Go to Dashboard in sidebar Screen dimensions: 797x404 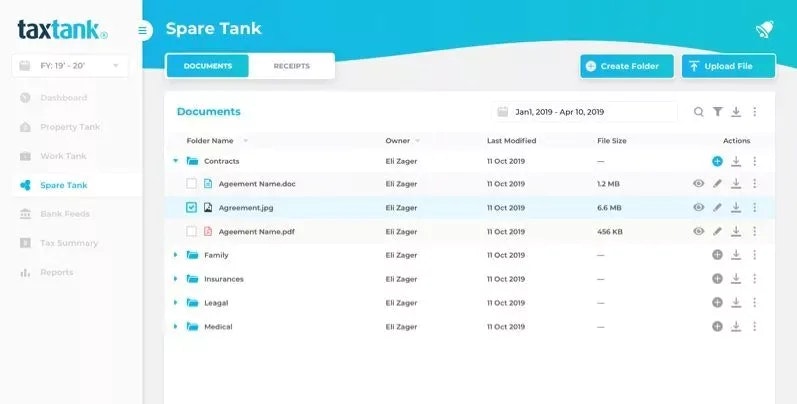pyautogui.click(x=64, y=98)
